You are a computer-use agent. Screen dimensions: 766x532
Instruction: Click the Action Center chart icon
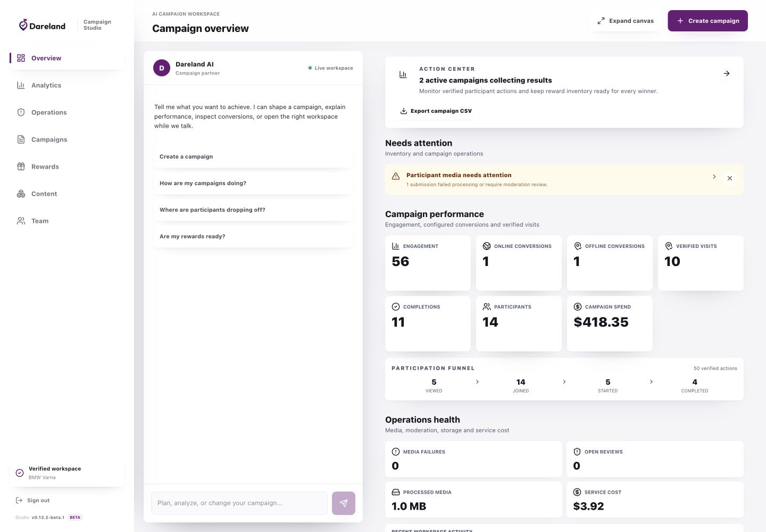click(403, 74)
